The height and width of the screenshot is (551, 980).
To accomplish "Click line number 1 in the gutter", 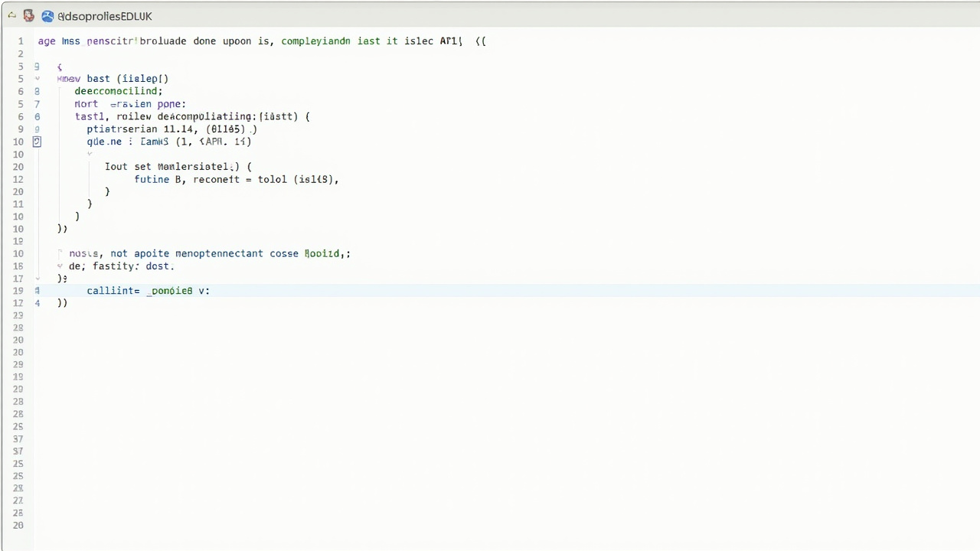I will point(21,41).
